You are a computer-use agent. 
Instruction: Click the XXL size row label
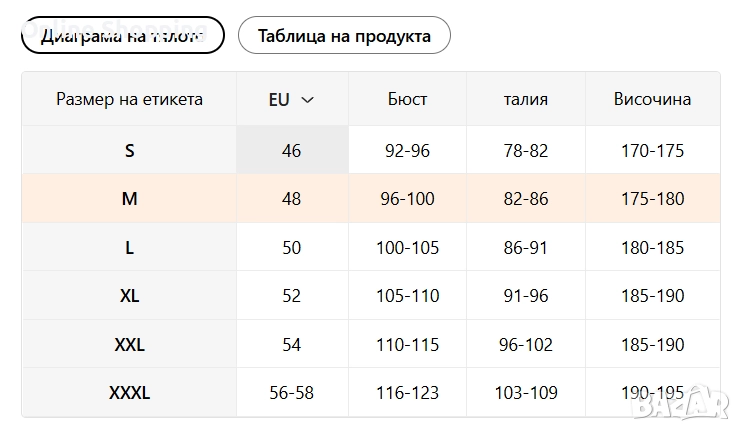point(129,345)
